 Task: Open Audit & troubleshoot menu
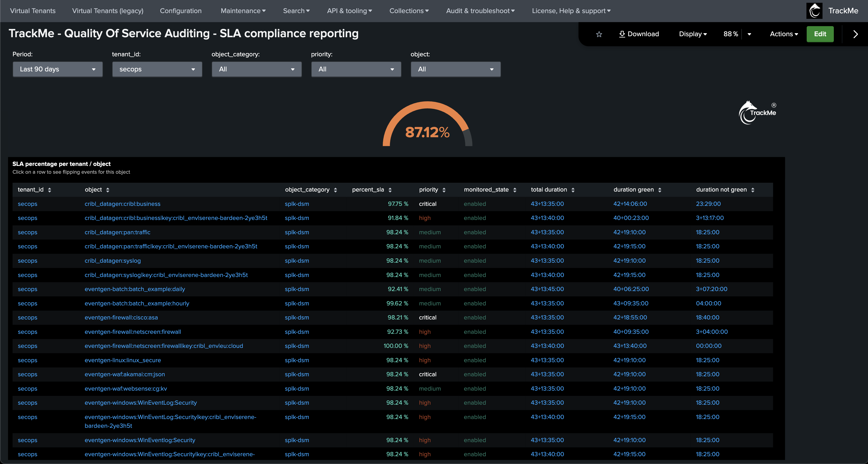(480, 11)
